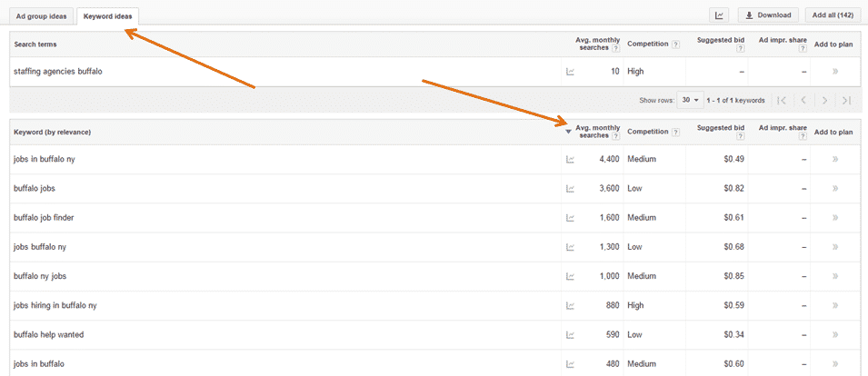This screenshot has height=376, width=868.
Task: Select search term staffing agencies buffalo
Action: click(57, 72)
